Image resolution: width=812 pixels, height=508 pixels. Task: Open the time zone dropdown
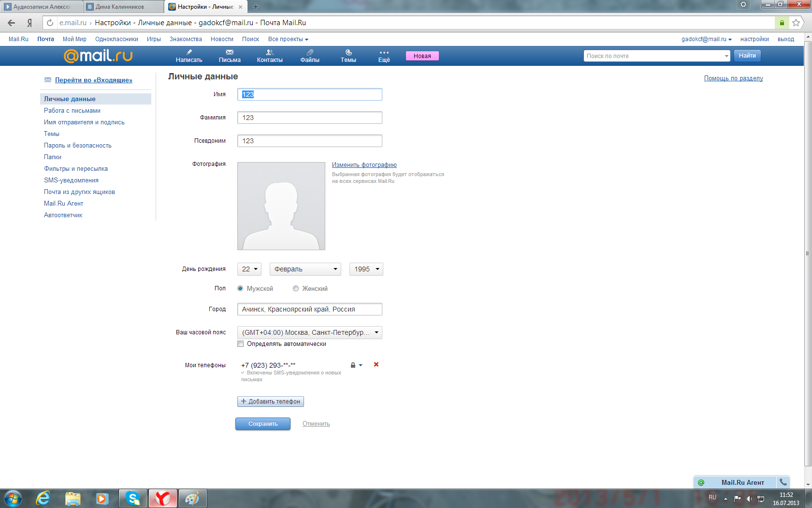(x=310, y=332)
